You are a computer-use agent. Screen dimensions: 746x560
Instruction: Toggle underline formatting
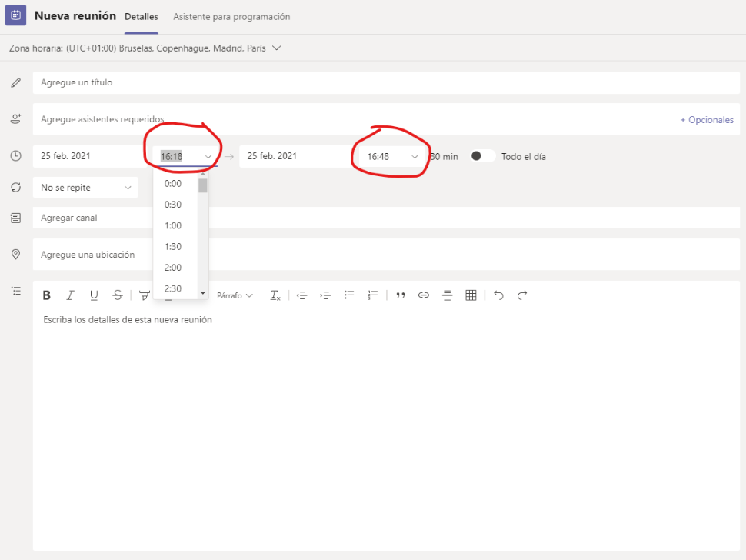pyautogui.click(x=94, y=295)
